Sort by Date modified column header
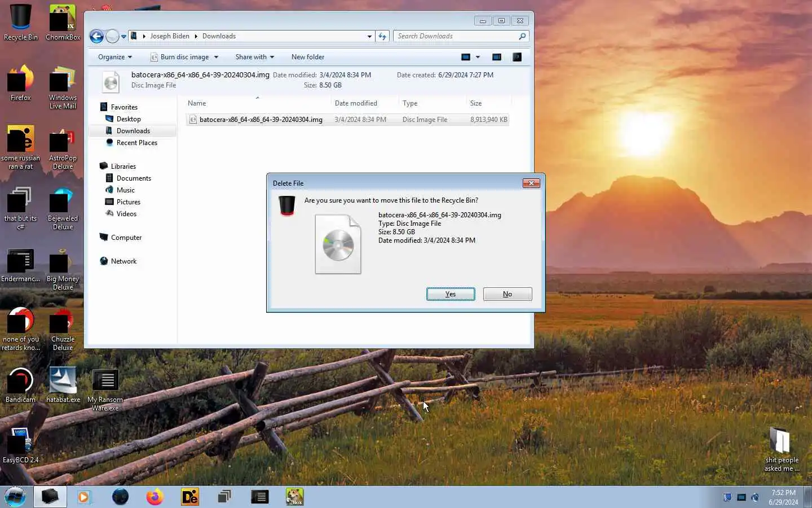Image resolution: width=812 pixels, height=508 pixels. pyautogui.click(x=365, y=103)
